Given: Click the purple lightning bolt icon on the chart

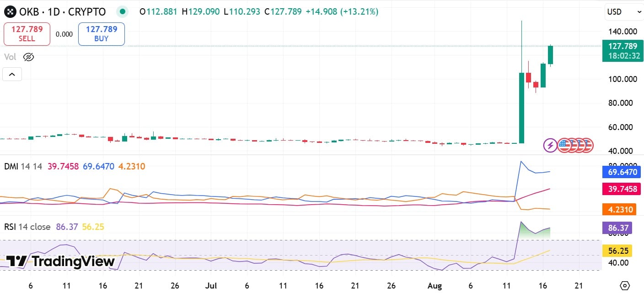Looking at the screenshot, I should point(550,145).
